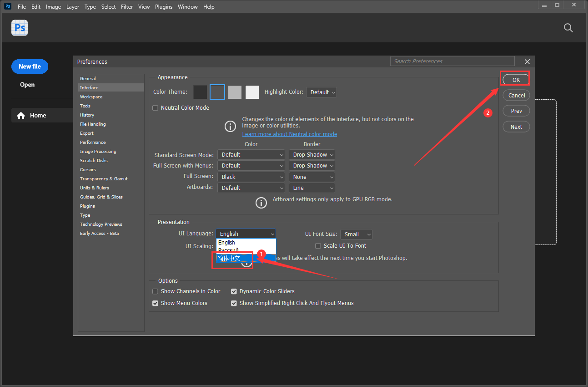Open Artboards color dropdown

tap(251, 188)
